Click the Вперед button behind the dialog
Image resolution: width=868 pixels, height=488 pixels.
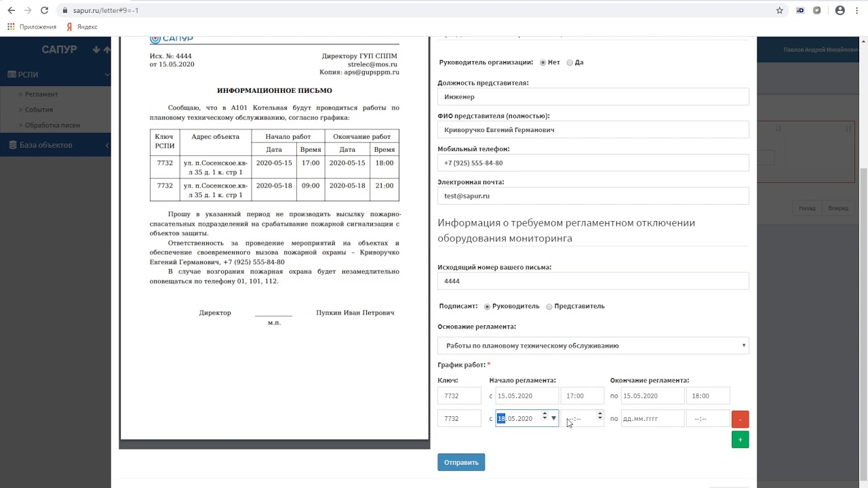tap(838, 208)
